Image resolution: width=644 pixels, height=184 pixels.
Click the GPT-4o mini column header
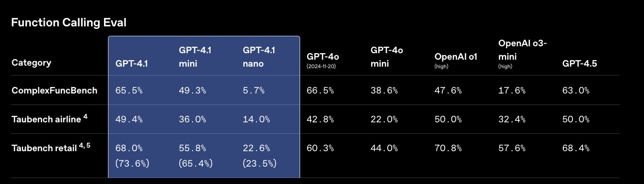coord(387,57)
